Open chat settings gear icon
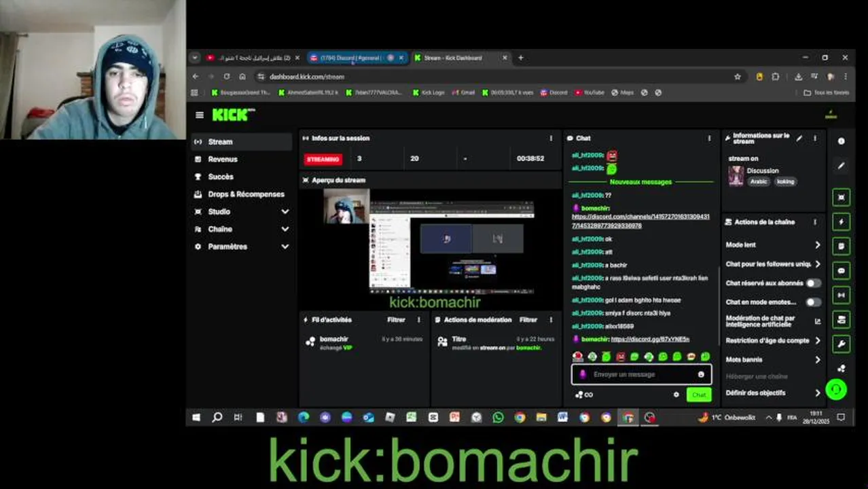This screenshot has height=489, width=868. pos(676,395)
